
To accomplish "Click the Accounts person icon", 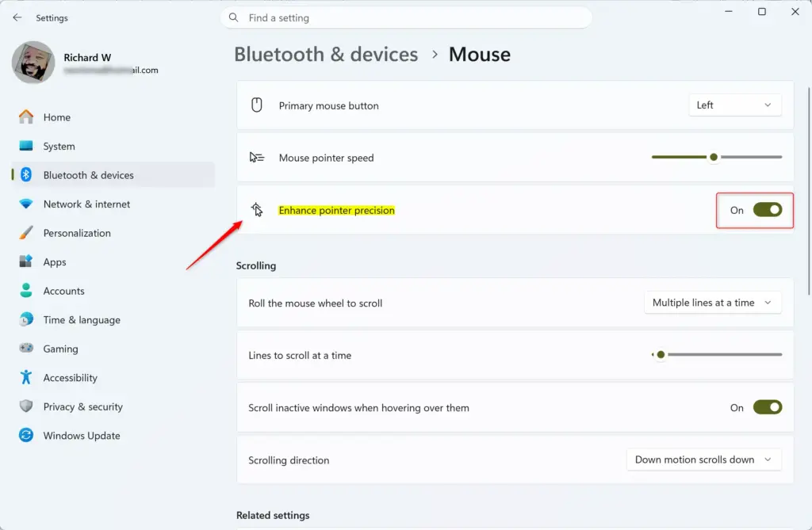I will pos(26,291).
